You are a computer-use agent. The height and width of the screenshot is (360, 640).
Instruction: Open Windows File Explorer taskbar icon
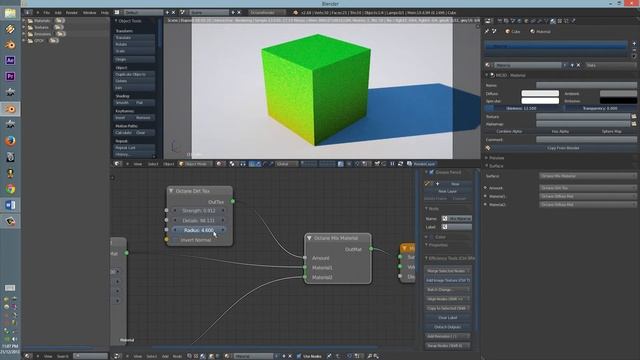(x=10, y=13)
